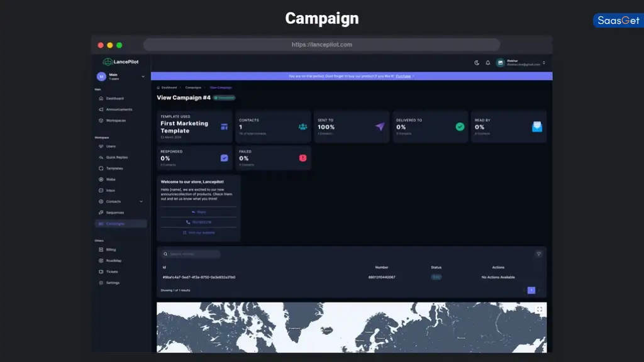
Task: Expand the Contacts sidebar menu
Action: coord(142,201)
